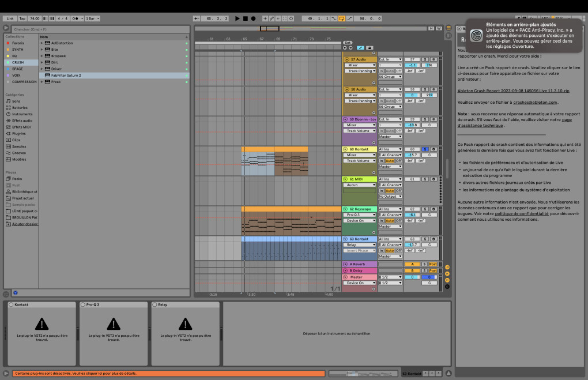Toggle Post button on A Reverb
This screenshot has height=380, width=588.
pos(433,264)
